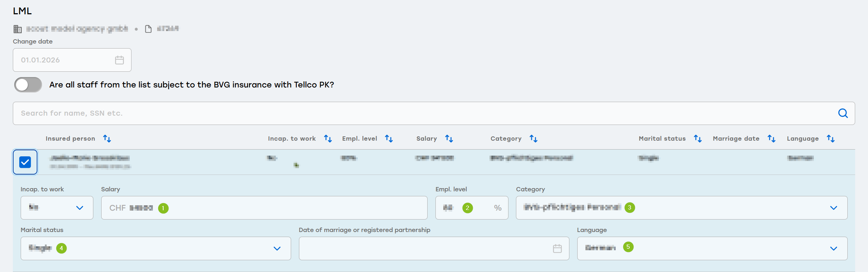The image size is (868, 272).
Task: Sort by Marriage date column
Action: click(x=771, y=138)
